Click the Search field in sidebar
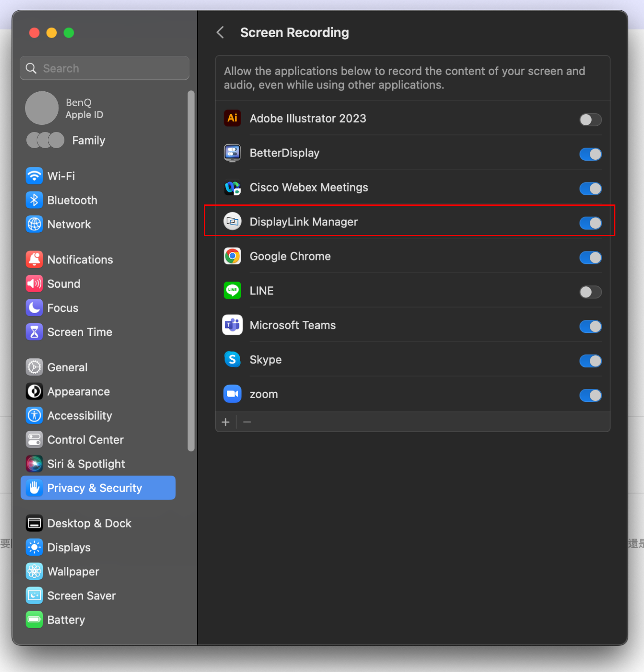The height and width of the screenshot is (672, 644). (x=105, y=68)
